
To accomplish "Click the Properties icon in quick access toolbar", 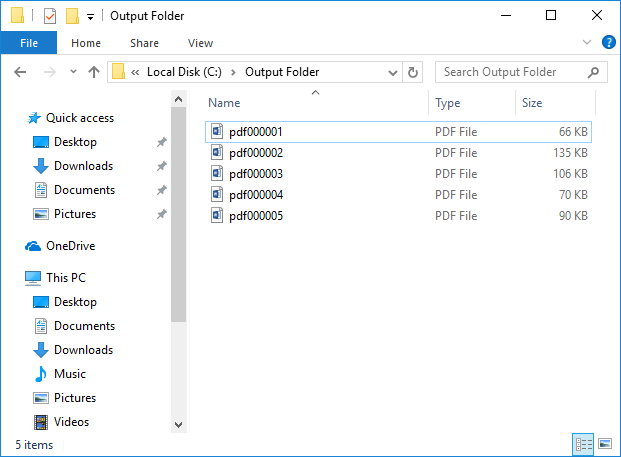I will [49, 16].
